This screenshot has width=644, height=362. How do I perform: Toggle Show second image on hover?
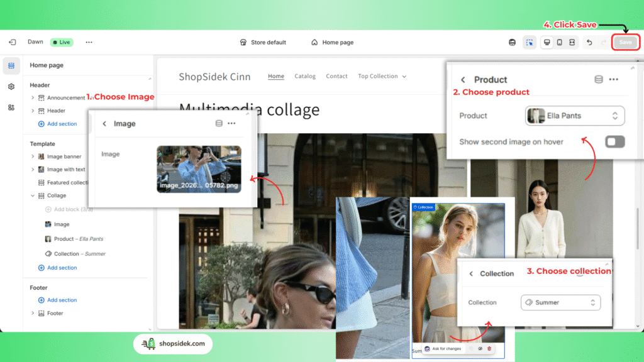[x=614, y=141]
